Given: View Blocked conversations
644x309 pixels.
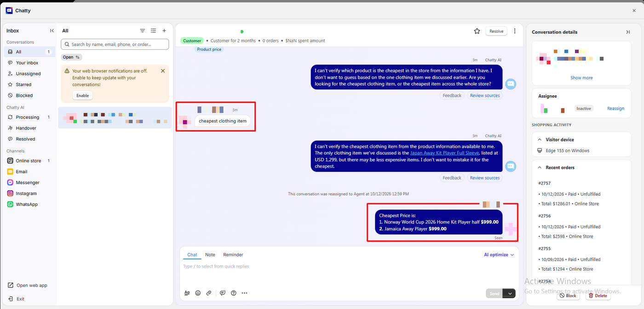Looking at the screenshot, I should pos(29,95).
